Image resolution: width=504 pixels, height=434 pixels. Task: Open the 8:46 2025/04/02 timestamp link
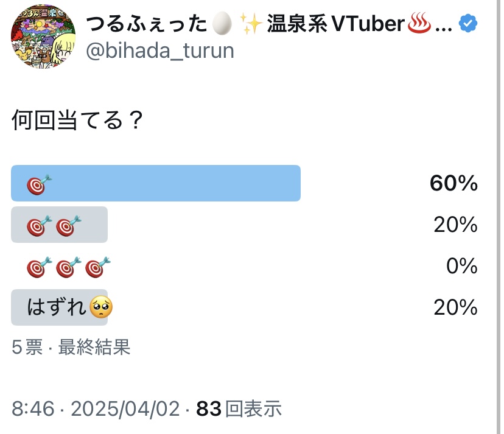(96, 408)
